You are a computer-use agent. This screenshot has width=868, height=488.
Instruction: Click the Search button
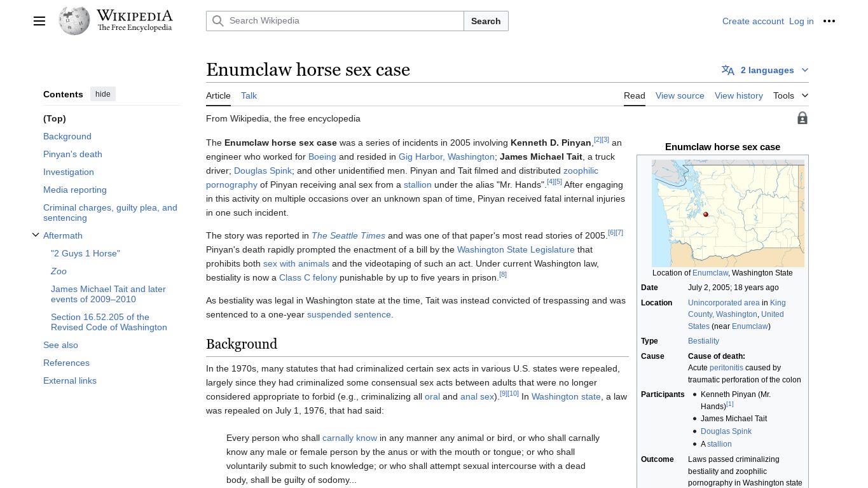[486, 21]
